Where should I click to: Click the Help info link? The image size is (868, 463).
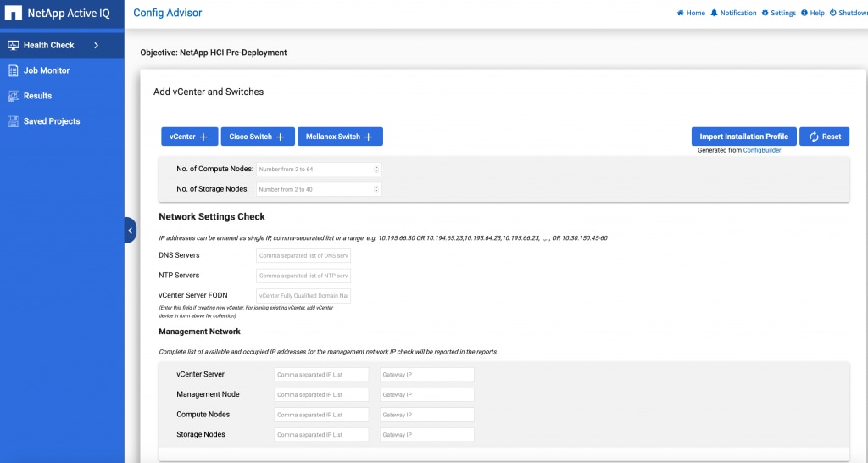(x=812, y=14)
